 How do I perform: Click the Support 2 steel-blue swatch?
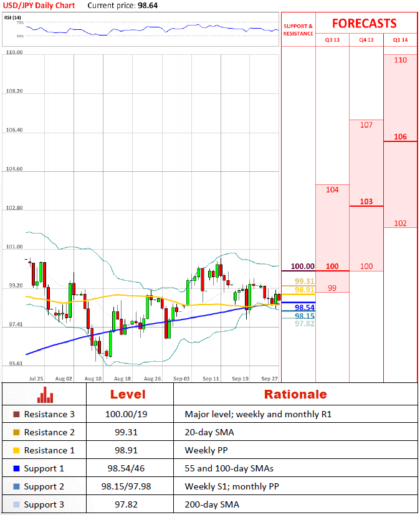point(16,486)
